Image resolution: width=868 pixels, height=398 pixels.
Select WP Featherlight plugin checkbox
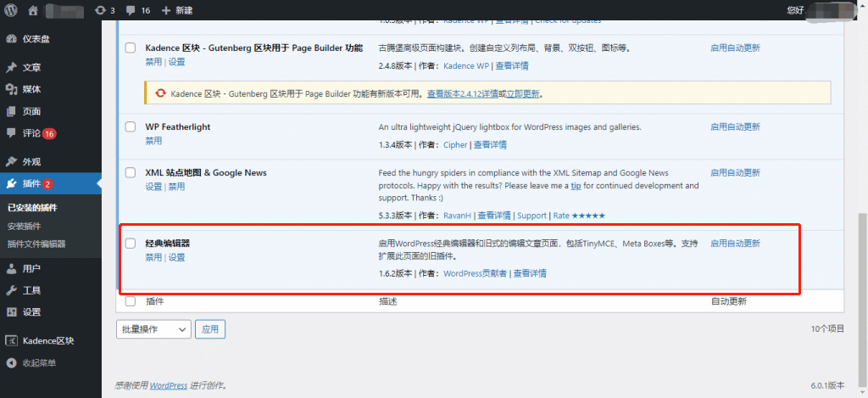130,127
